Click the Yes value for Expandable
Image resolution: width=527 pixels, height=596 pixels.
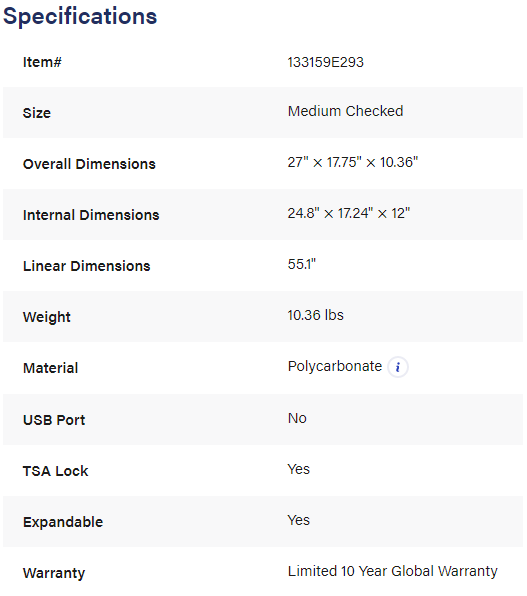pos(298,520)
